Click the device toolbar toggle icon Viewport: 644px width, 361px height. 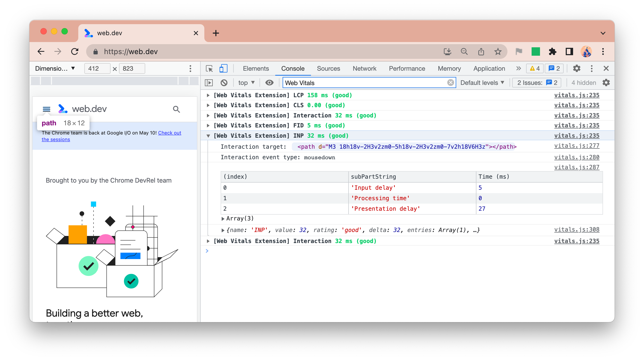click(x=223, y=68)
